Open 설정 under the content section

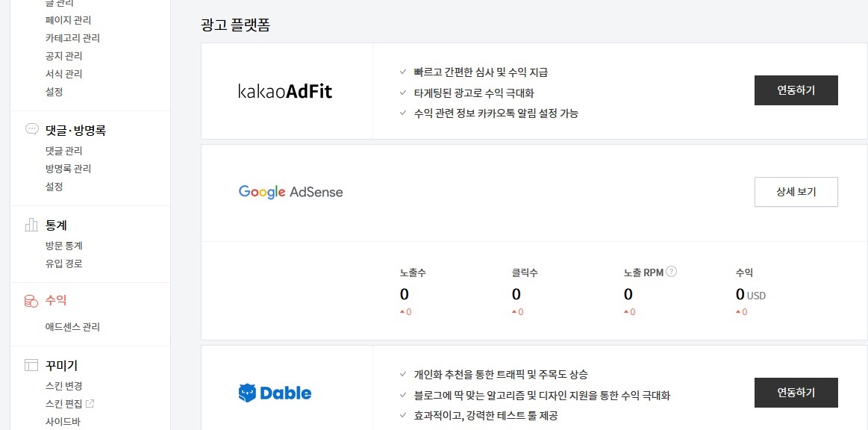[54, 92]
